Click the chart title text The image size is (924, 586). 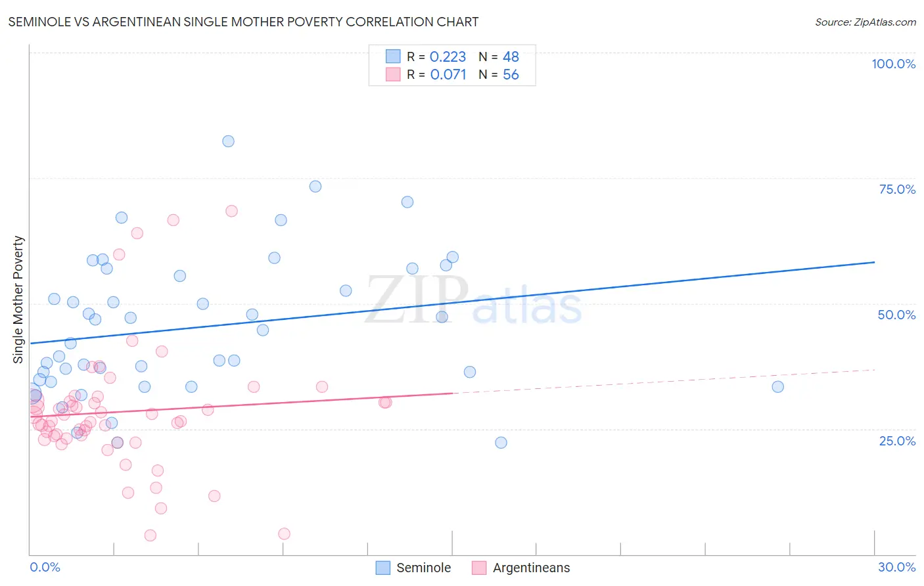243,22
